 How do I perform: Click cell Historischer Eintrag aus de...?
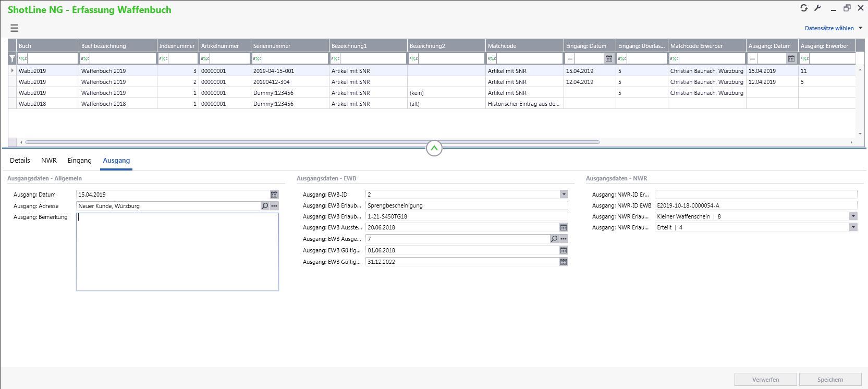click(524, 104)
